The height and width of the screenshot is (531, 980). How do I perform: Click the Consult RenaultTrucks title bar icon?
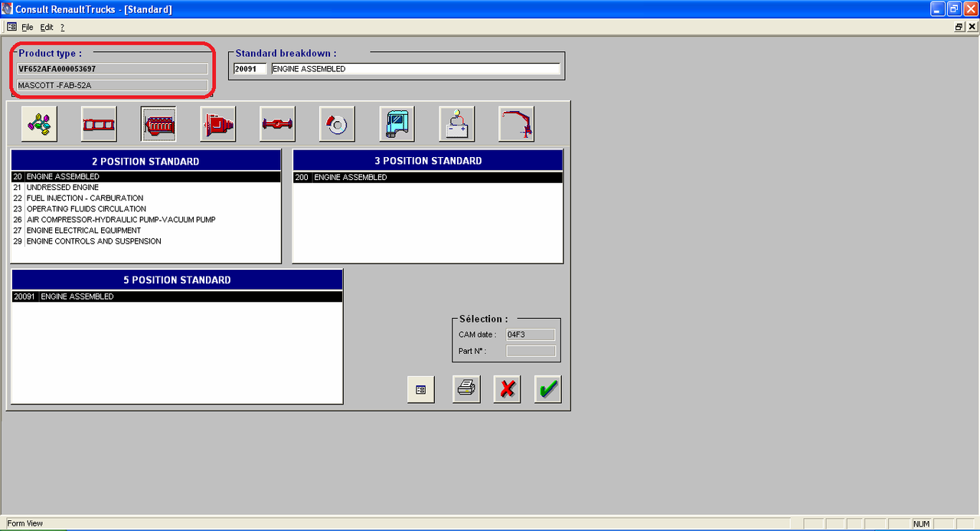(x=8, y=8)
